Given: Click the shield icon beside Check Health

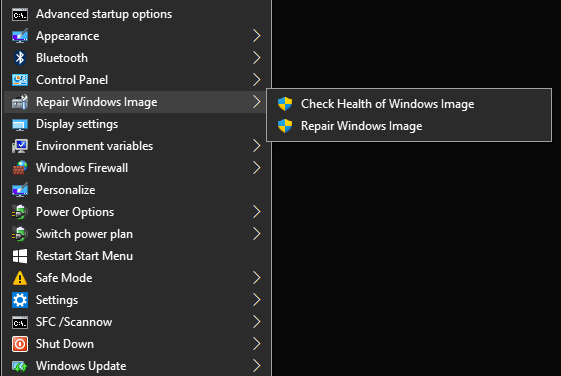Looking at the screenshot, I should click(285, 104).
